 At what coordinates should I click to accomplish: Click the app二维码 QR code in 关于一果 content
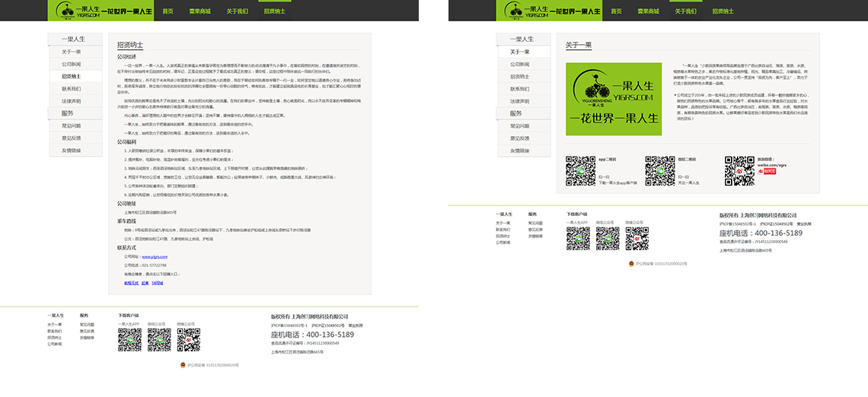[x=580, y=171]
